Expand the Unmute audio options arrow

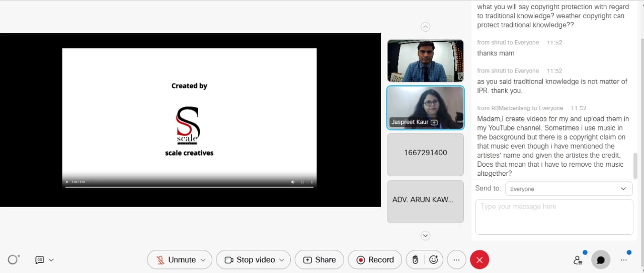203,260
